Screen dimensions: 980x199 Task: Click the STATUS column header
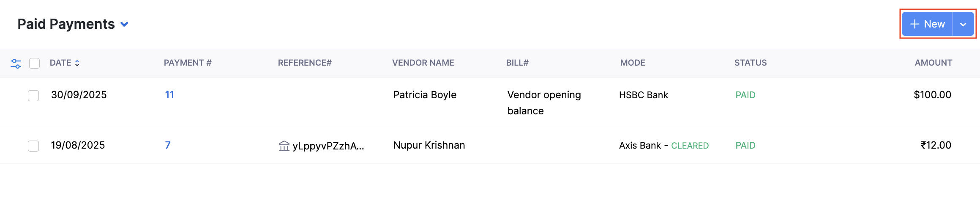tap(750, 63)
